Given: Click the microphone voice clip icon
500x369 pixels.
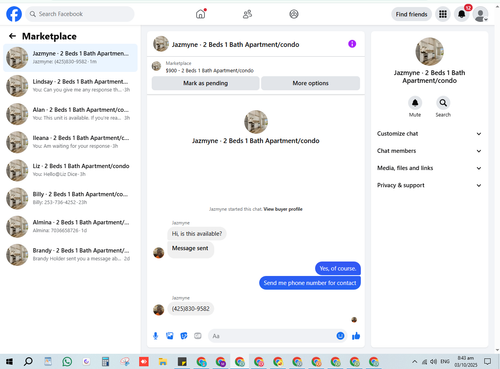Looking at the screenshot, I should click(155, 336).
